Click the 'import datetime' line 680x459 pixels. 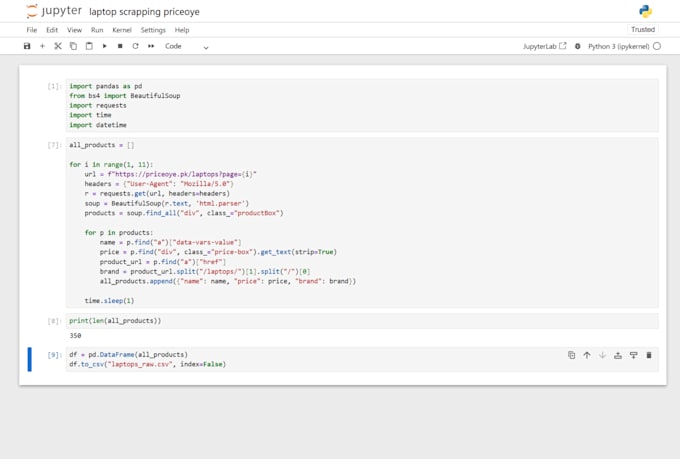click(x=98, y=125)
